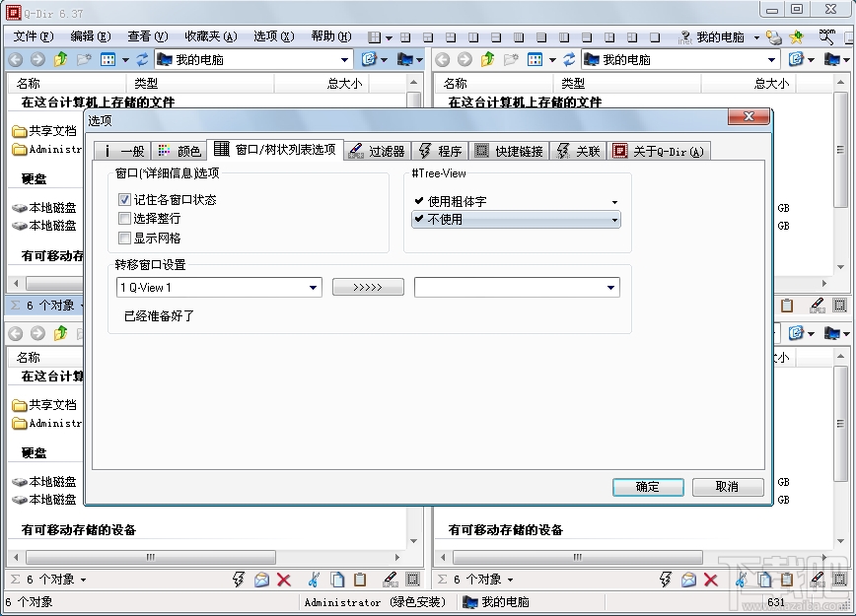Enable 显示网格 checkbox
The image size is (856, 616).
click(124, 238)
